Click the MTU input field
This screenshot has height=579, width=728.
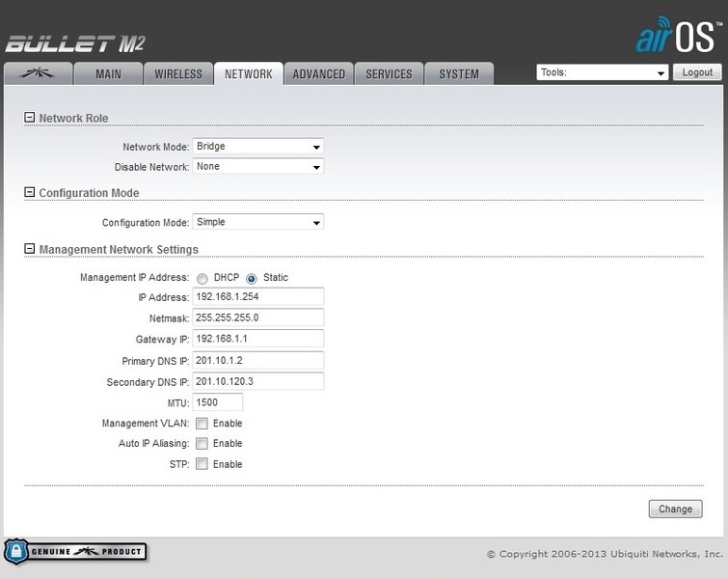(217, 402)
